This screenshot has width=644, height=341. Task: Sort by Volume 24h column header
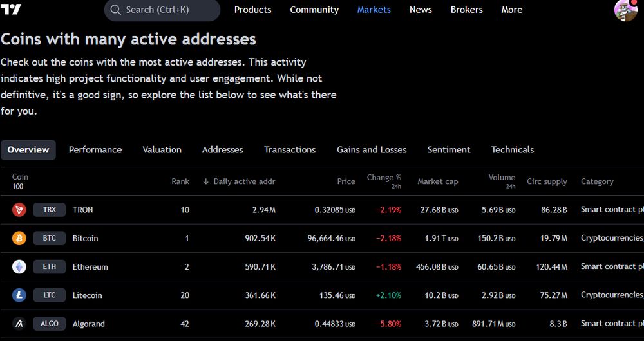(502, 181)
